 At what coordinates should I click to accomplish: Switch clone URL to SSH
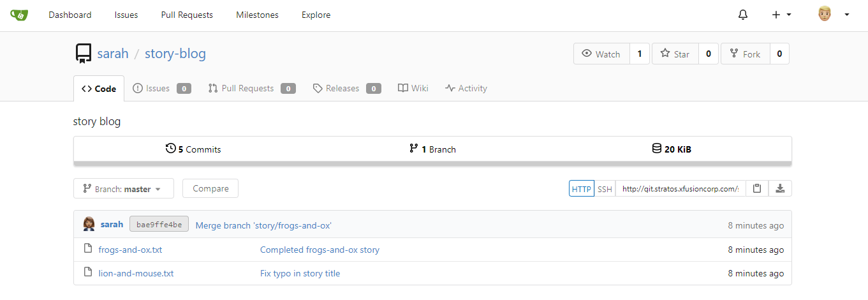605,189
